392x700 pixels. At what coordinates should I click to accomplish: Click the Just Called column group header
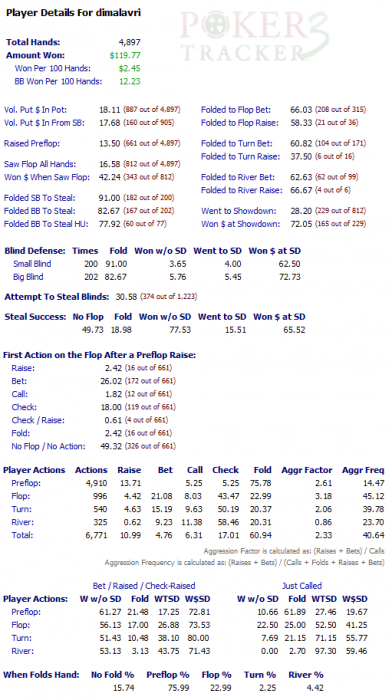(302, 586)
